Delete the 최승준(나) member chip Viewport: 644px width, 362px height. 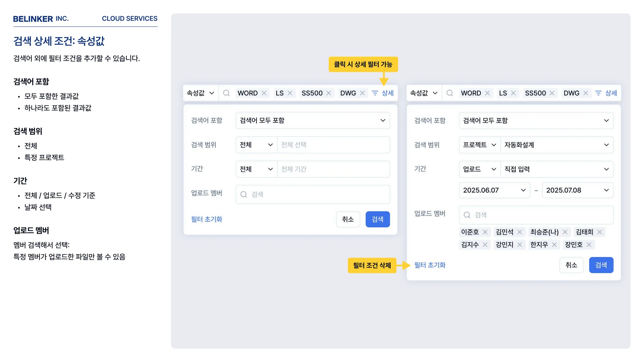tap(565, 232)
